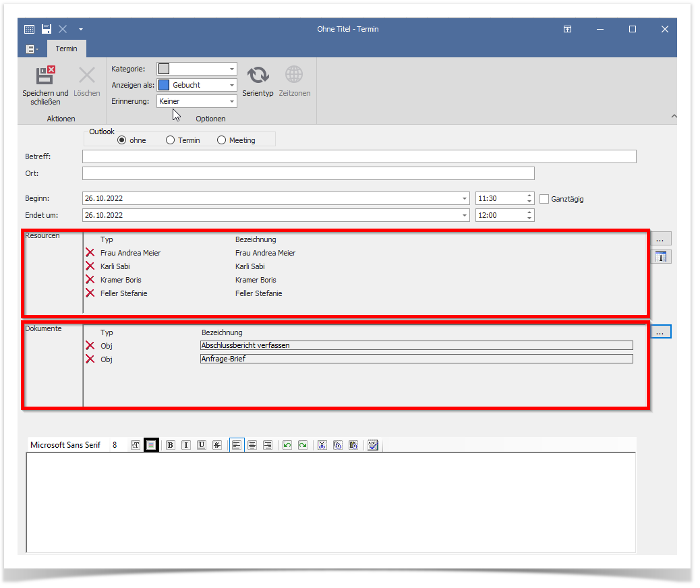Click the Anfrage-Brief text field
This screenshot has height=588, width=700.
417,359
